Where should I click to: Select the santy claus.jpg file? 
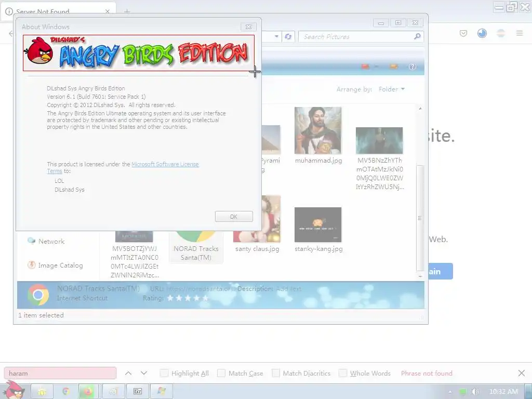[x=257, y=249]
